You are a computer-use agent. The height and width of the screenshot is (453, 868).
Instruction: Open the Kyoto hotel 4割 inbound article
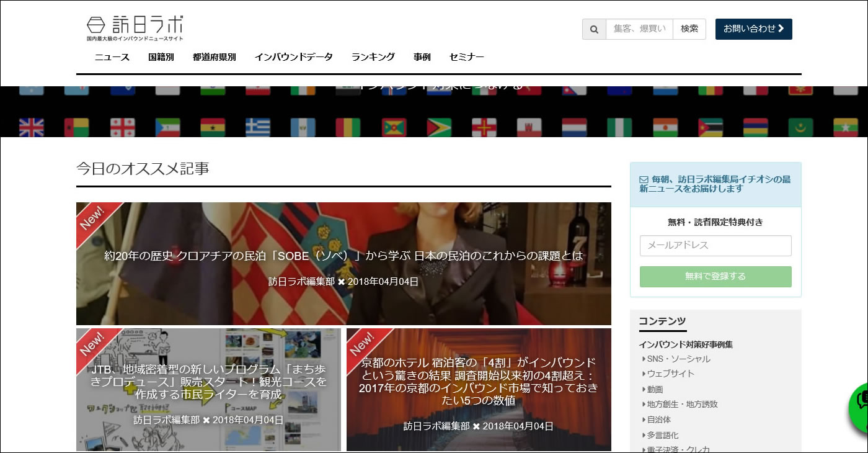click(x=479, y=390)
